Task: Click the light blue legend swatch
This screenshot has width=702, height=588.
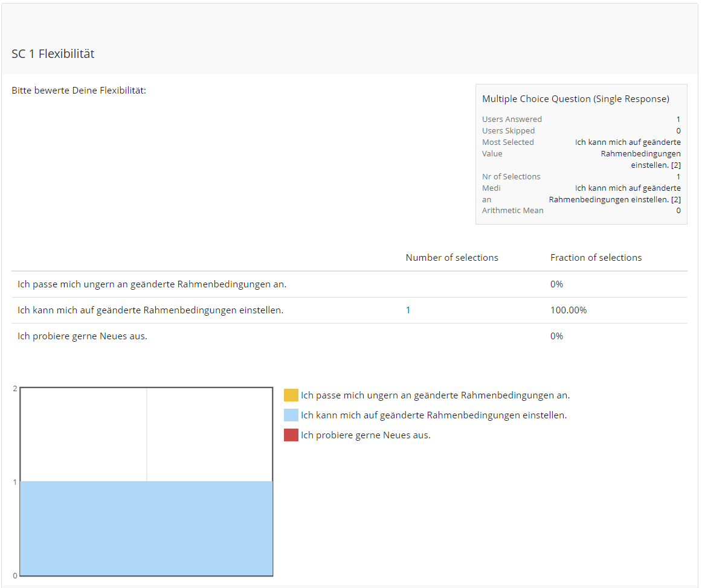Action: (x=291, y=415)
